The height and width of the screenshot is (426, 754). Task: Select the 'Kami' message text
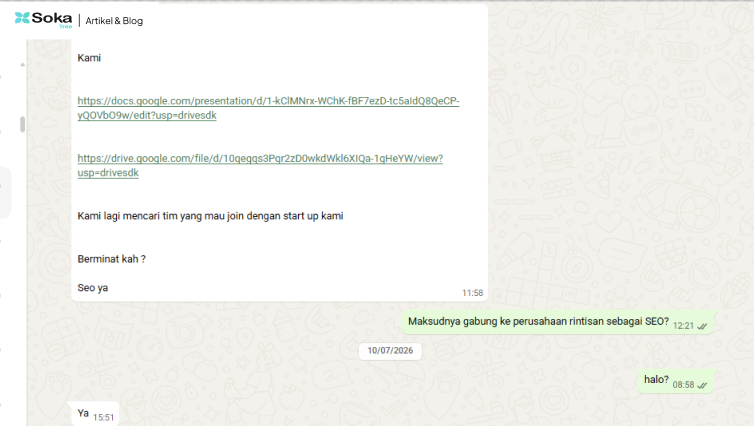pyautogui.click(x=89, y=58)
